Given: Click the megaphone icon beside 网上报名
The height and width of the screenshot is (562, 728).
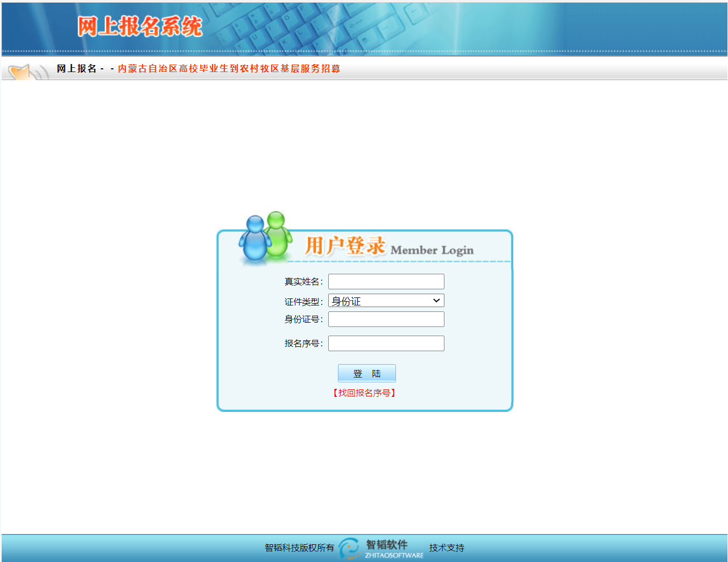Looking at the screenshot, I should (27, 72).
